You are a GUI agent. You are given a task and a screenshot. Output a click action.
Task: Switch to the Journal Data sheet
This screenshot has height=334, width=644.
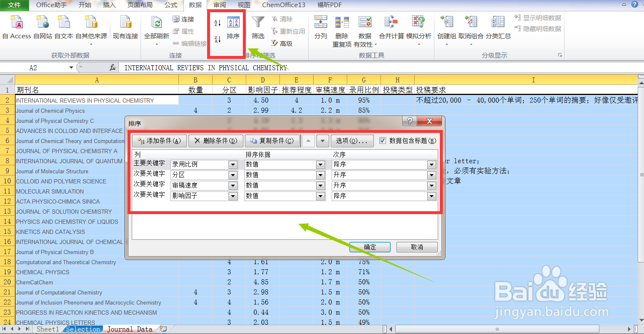tap(129, 329)
